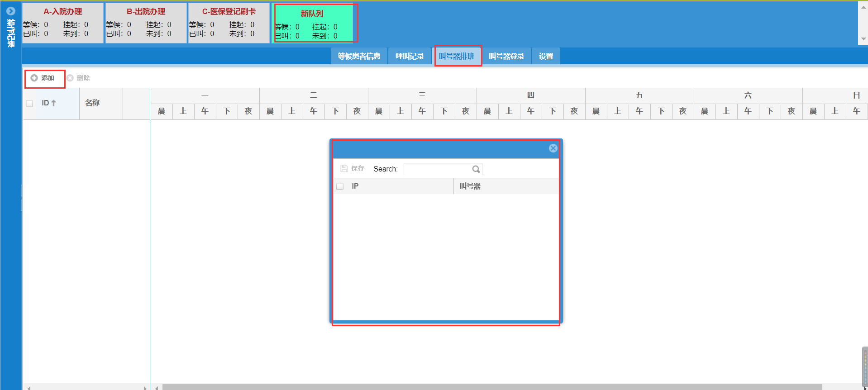Click the magnifier icon beside Search

tap(476, 169)
